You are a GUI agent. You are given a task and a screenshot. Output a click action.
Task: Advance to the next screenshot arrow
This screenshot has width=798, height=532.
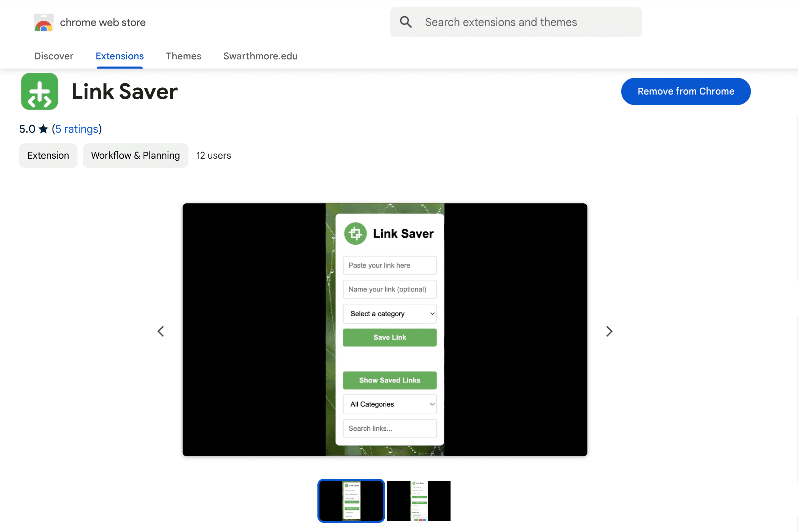pyautogui.click(x=609, y=331)
